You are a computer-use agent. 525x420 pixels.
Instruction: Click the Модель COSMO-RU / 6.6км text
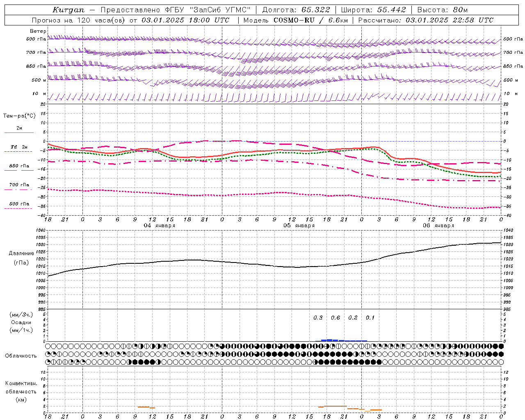coord(295,20)
